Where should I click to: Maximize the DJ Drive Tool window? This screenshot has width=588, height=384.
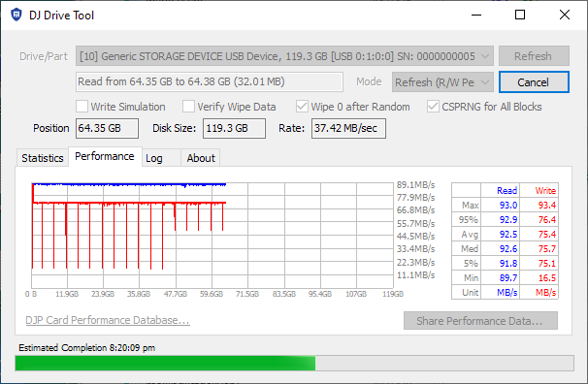point(520,15)
